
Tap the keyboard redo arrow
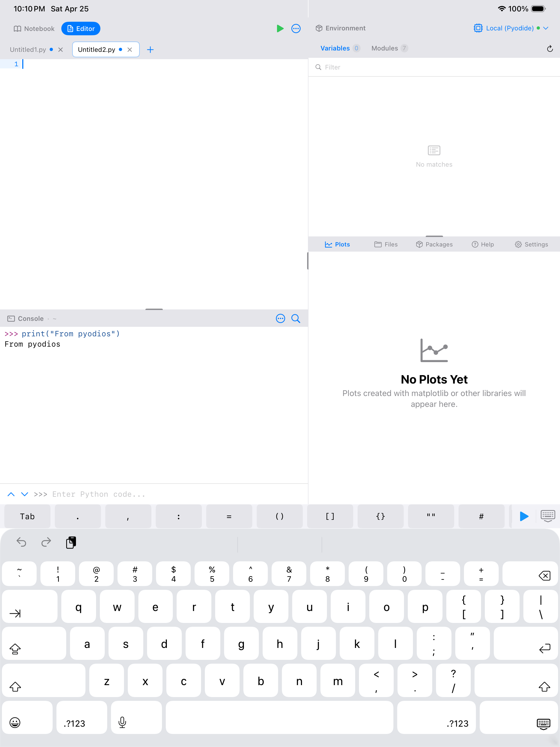pyautogui.click(x=46, y=542)
